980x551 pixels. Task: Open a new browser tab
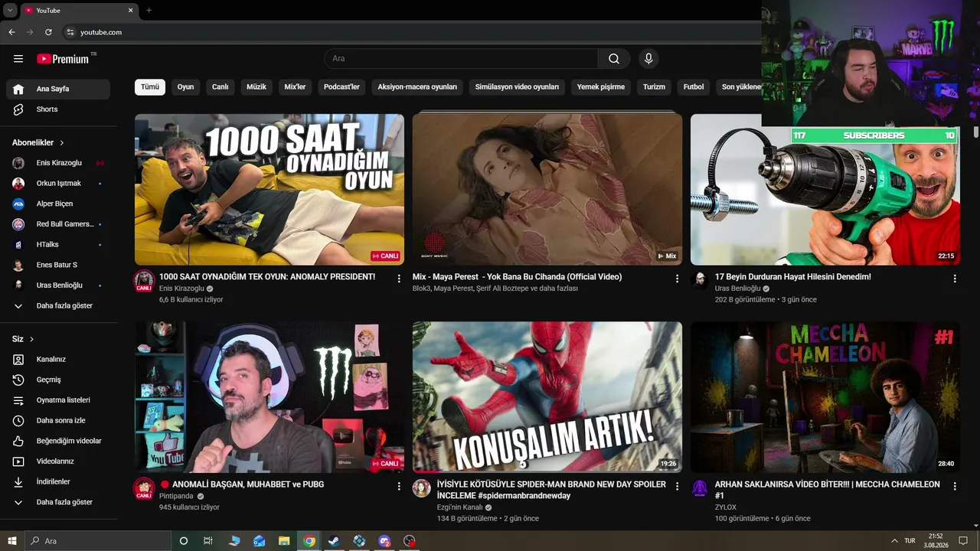click(x=149, y=10)
